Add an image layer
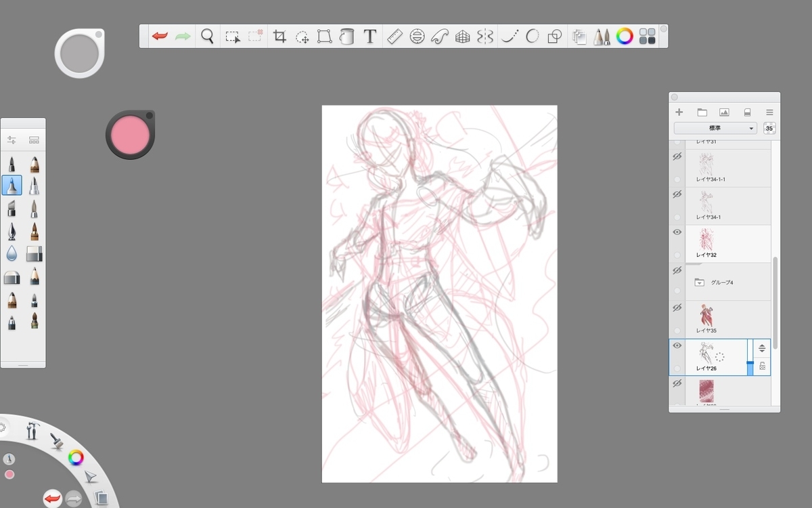Screen dimensions: 812x508 (x=724, y=112)
